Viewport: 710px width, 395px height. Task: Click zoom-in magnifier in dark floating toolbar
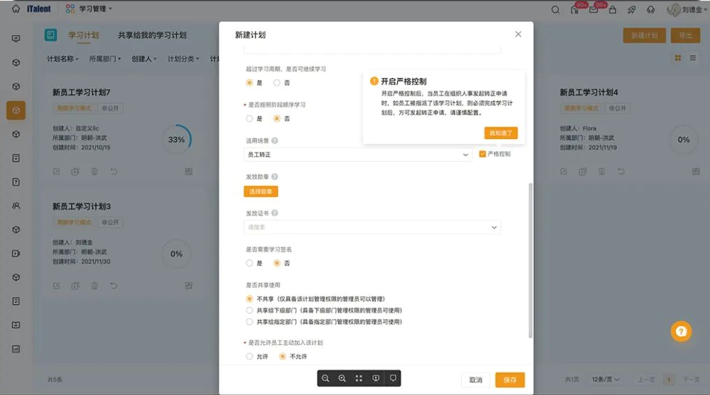(342, 378)
